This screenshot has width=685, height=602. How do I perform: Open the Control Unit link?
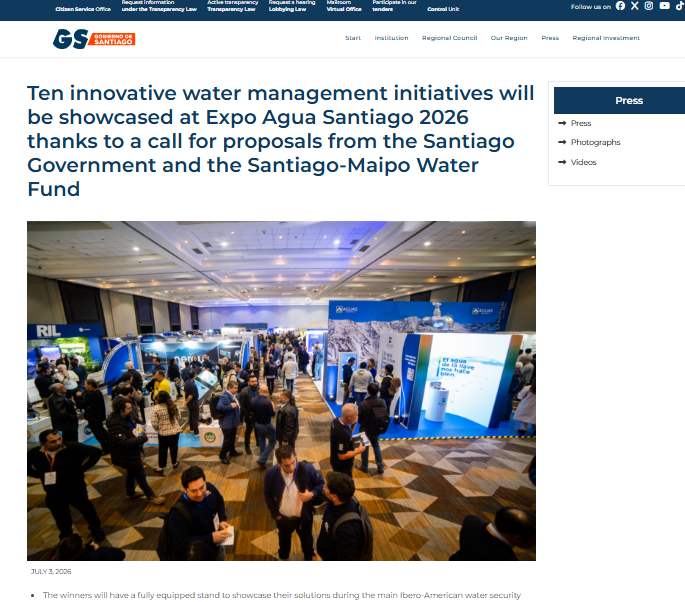tap(443, 9)
